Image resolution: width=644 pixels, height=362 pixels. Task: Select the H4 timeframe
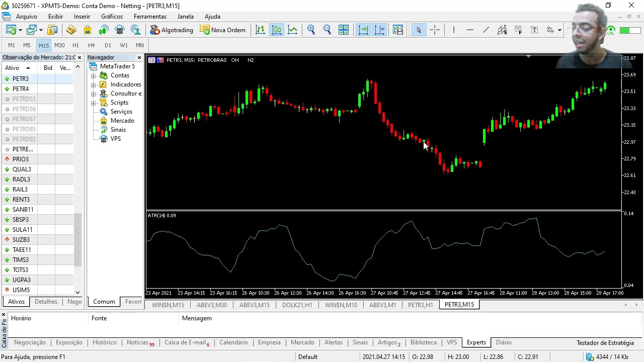pyautogui.click(x=92, y=45)
